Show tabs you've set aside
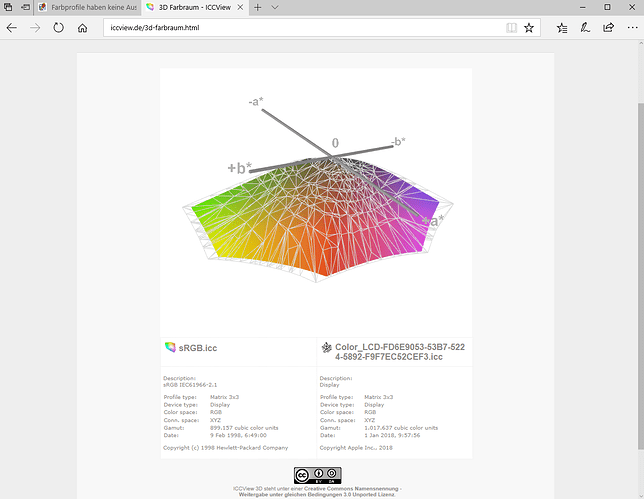 click(9, 7)
